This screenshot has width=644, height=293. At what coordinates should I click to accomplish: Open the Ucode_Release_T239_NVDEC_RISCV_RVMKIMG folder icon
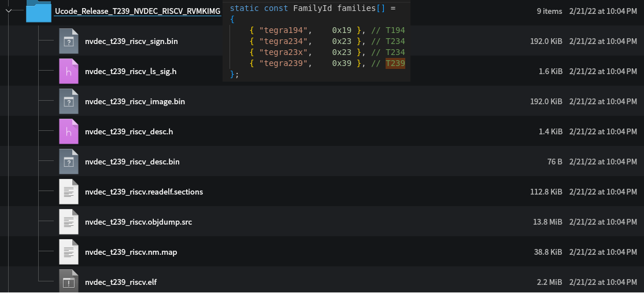pyautogui.click(x=39, y=11)
